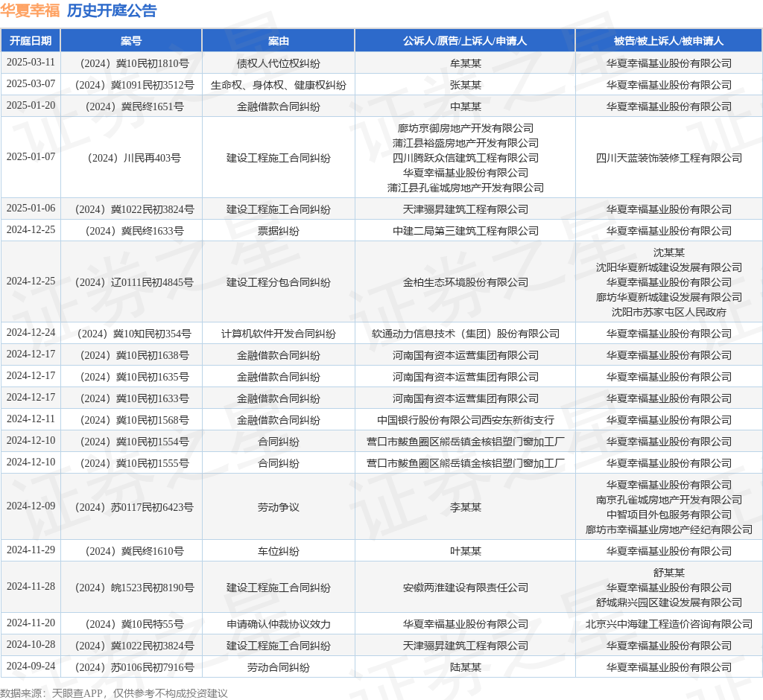The width and height of the screenshot is (763, 700).
Task: Click 廊坊市幸福基业房地产经纪有限公司
Action: click(x=668, y=529)
